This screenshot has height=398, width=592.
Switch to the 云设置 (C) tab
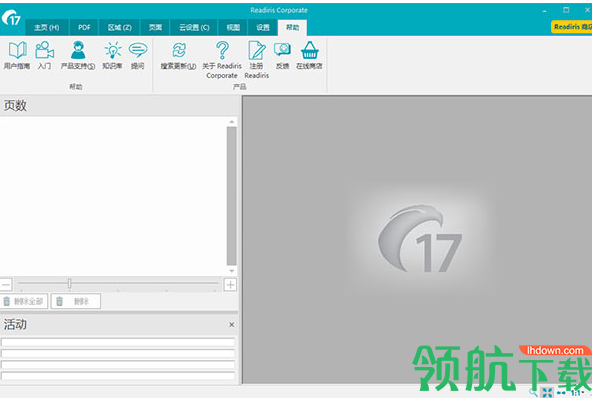[194, 28]
